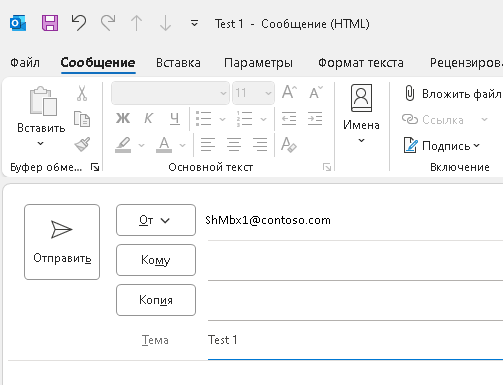
Task: Cut selection with the scissors icon
Action: pyautogui.click(x=82, y=93)
